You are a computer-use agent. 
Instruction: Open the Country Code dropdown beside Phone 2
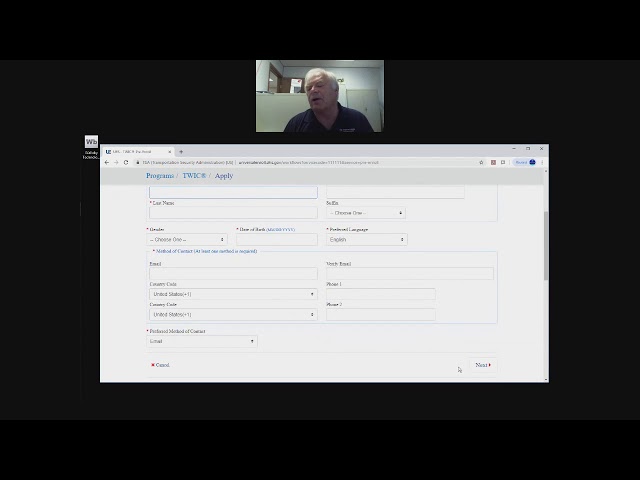(233, 314)
